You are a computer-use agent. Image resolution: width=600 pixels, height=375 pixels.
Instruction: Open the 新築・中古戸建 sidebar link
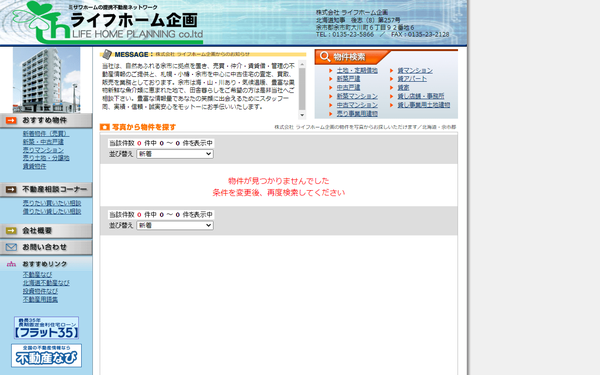pyautogui.click(x=43, y=142)
